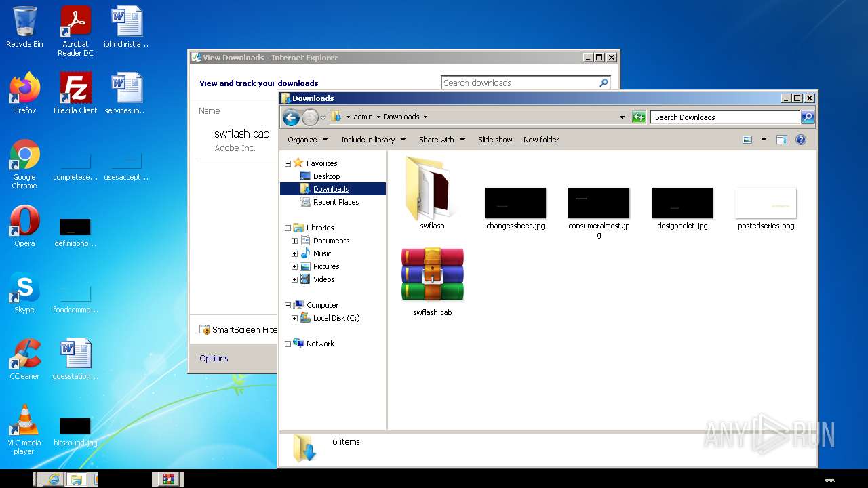The image size is (868, 488).
Task: Select Network in navigation pane
Action: tap(320, 344)
